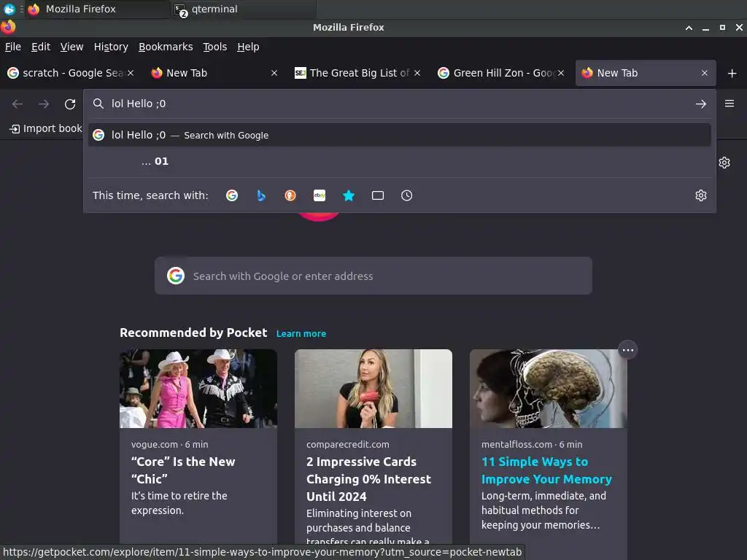Open "Core" Is the New "Chic" article
This screenshot has height=560, width=747.
coord(183,470)
